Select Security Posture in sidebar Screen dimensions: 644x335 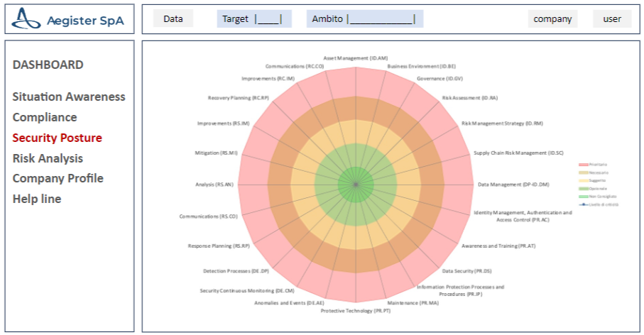[x=58, y=138]
